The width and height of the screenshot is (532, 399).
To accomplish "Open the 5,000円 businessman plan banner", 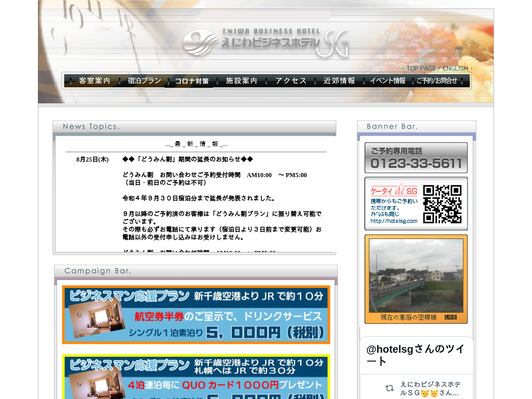I will pos(196,314).
